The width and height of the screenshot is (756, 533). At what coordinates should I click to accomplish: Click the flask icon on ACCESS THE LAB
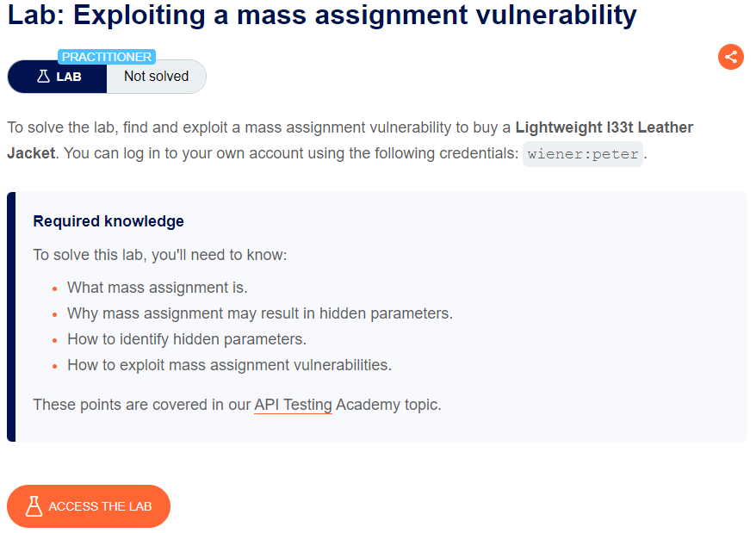point(34,506)
